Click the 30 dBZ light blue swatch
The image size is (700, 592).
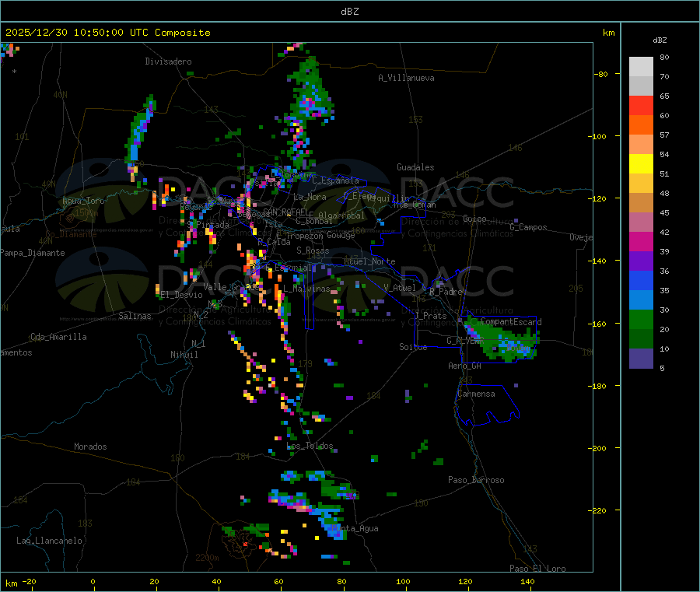tap(641, 300)
